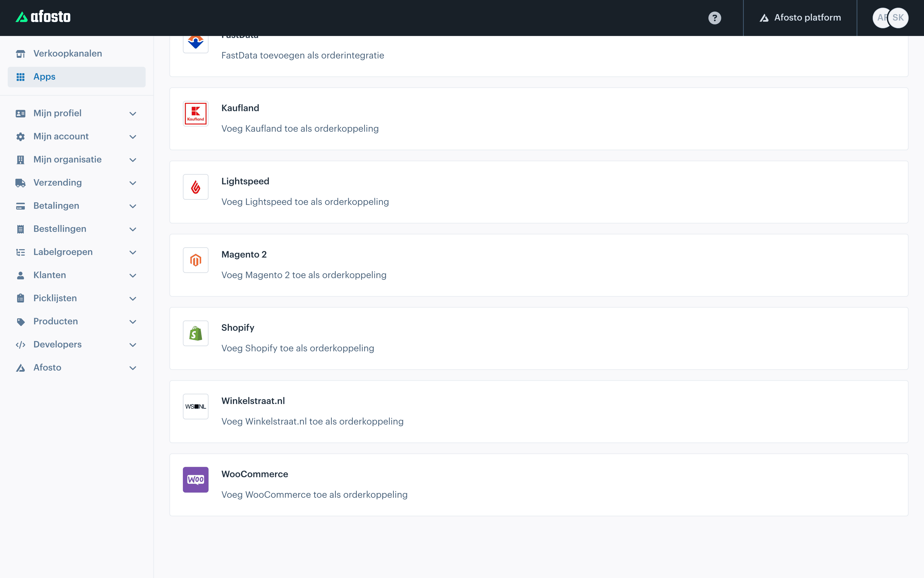Viewport: 924px width, 578px height.
Task: Open the help question mark icon
Action: tap(714, 18)
